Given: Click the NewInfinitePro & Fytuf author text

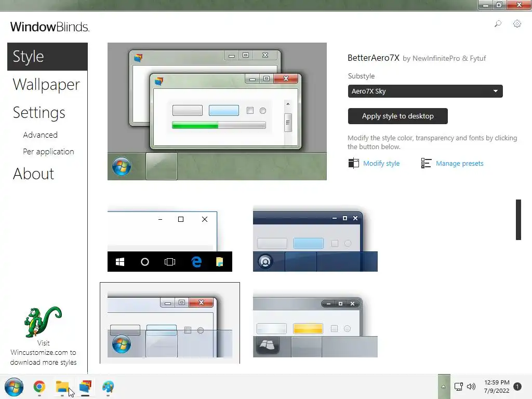Looking at the screenshot, I should (x=449, y=58).
